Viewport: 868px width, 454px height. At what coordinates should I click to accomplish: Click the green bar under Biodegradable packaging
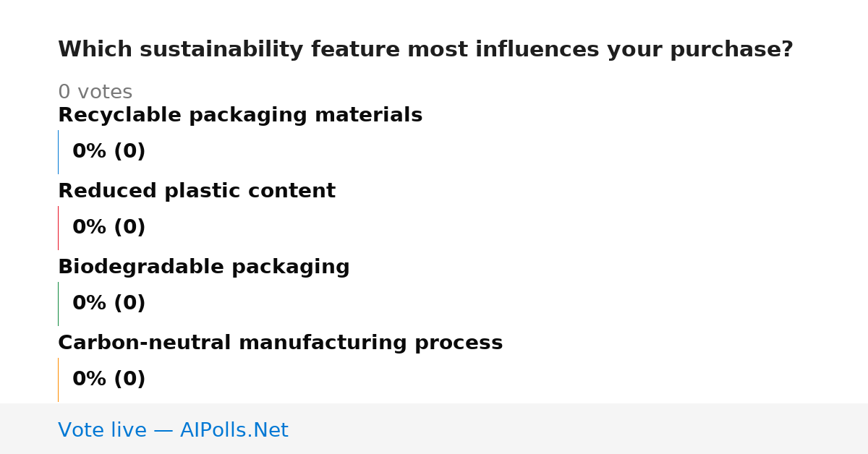pyautogui.click(x=58, y=304)
